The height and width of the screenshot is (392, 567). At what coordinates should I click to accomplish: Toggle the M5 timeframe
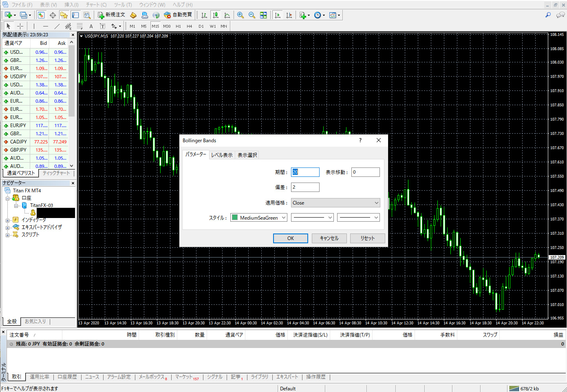pyautogui.click(x=144, y=26)
